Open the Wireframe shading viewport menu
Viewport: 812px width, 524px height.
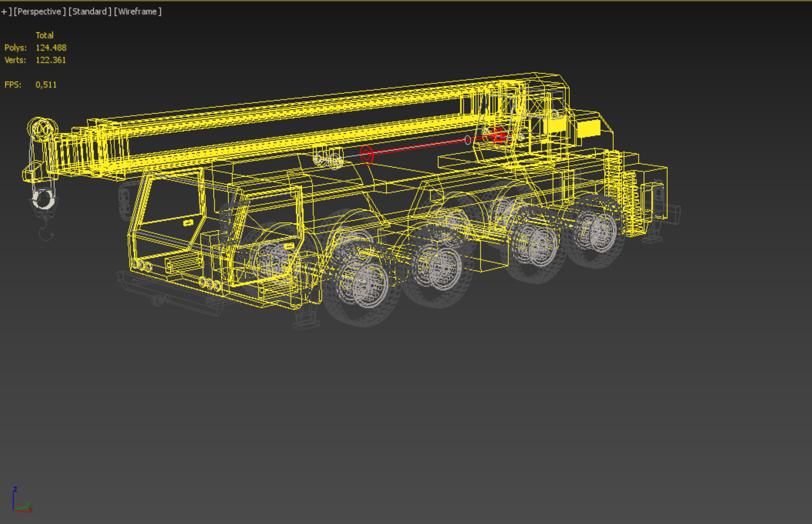[x=137, y=12]
